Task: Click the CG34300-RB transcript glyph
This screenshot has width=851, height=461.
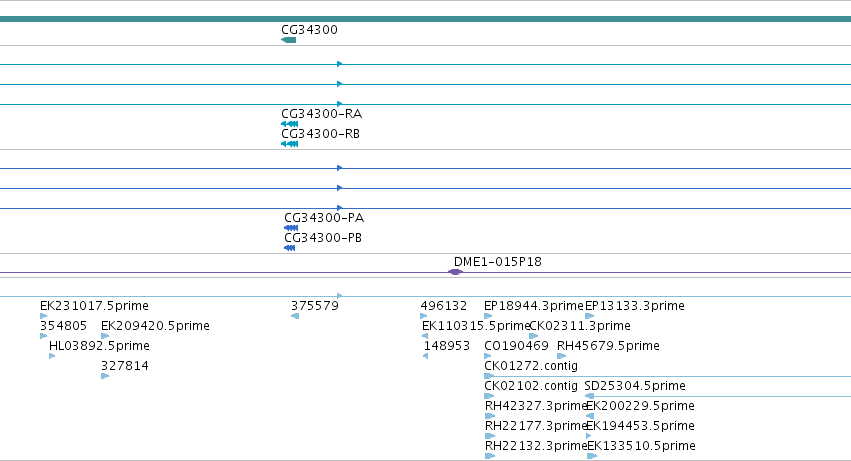Action: tap(289, 144)
